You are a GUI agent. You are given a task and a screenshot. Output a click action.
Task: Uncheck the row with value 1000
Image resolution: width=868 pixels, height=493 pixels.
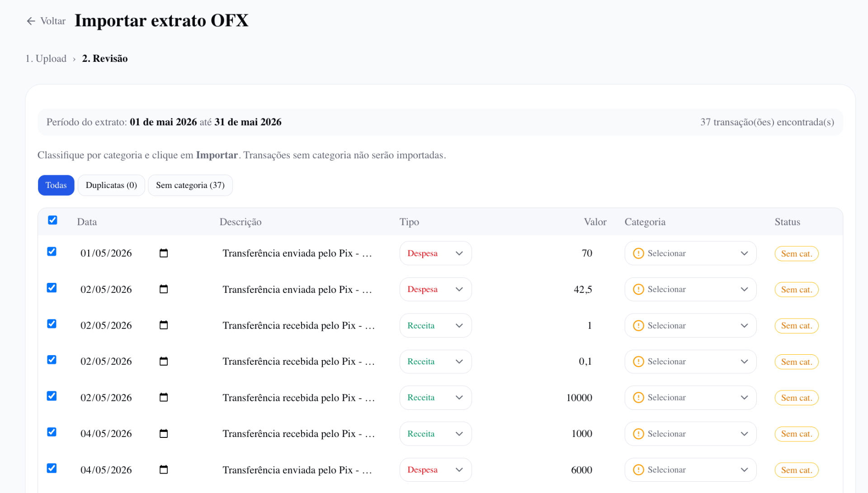[52, 432]
